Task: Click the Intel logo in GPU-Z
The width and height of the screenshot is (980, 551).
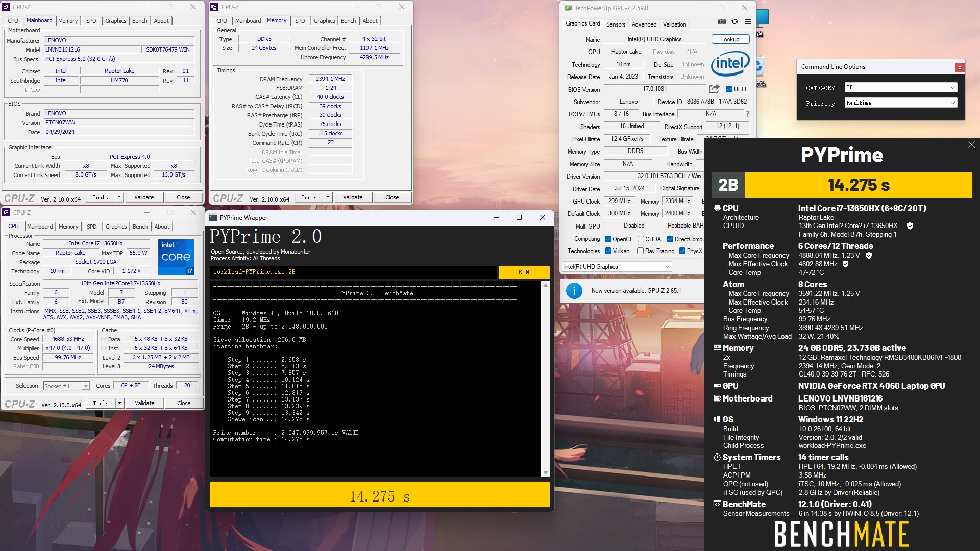Action: click(730, 64)
